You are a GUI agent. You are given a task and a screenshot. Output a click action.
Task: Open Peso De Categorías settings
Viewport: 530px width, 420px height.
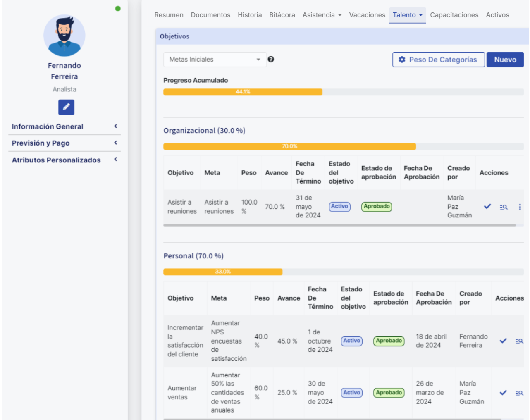coord(438,60)
